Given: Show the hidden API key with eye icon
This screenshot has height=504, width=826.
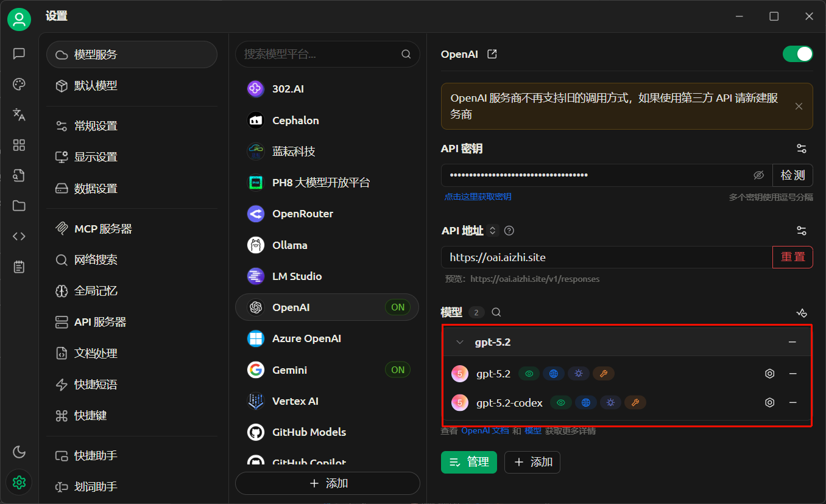Looking at the screenshot, I should [758, 175].
